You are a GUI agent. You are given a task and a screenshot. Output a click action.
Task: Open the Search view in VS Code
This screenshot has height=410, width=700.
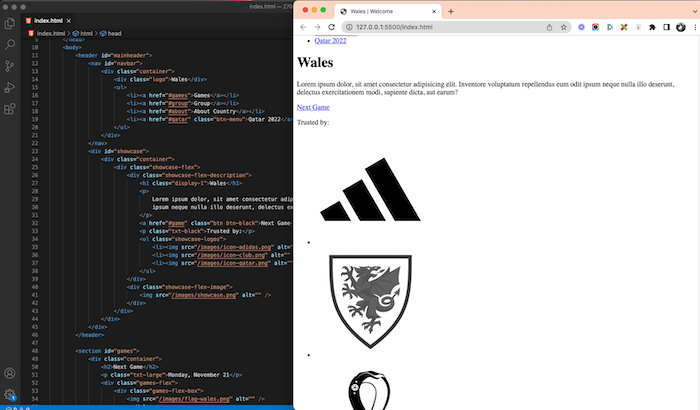[9, 45]
